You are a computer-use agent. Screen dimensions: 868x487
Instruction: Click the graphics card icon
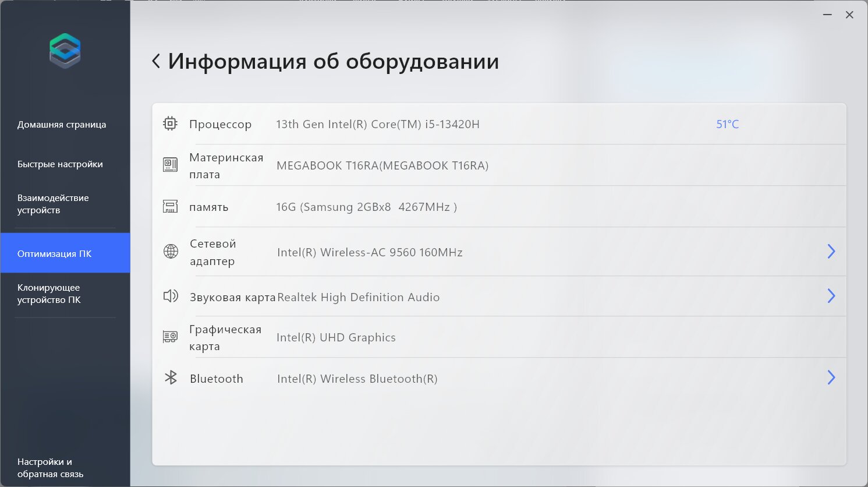(x=170, y=337)
